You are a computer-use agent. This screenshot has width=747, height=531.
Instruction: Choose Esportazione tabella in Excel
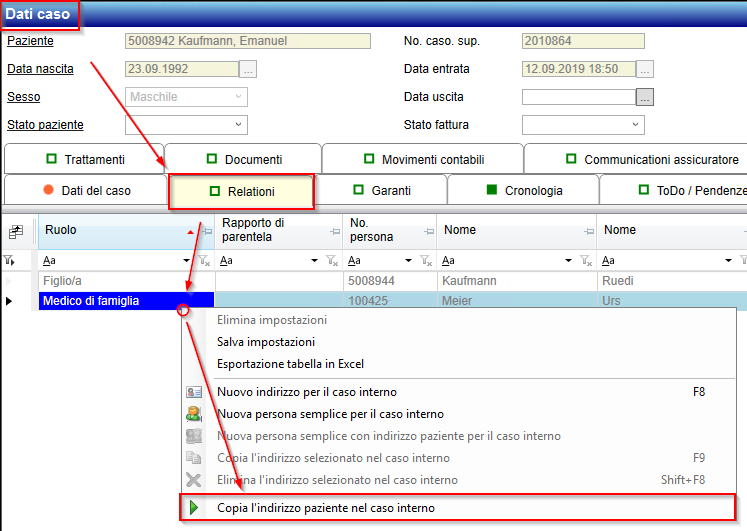458,364
